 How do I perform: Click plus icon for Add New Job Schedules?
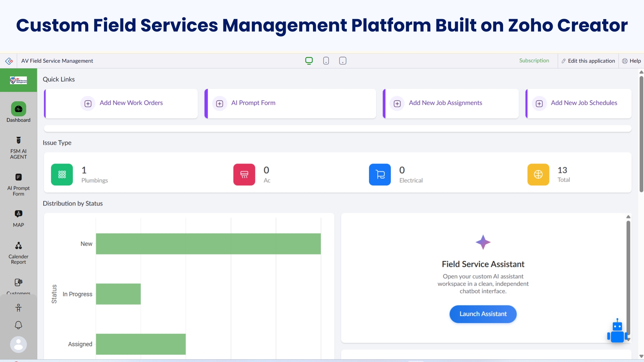pos(539,104)
